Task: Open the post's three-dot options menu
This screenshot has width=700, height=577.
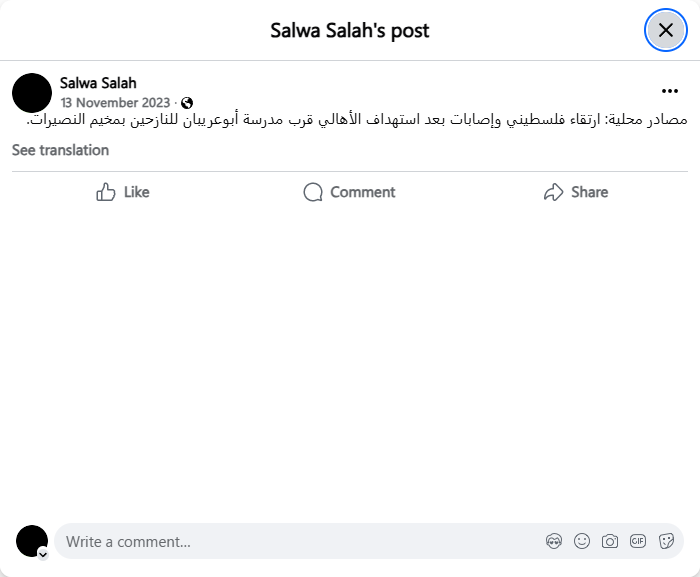Action: point(670,91)
